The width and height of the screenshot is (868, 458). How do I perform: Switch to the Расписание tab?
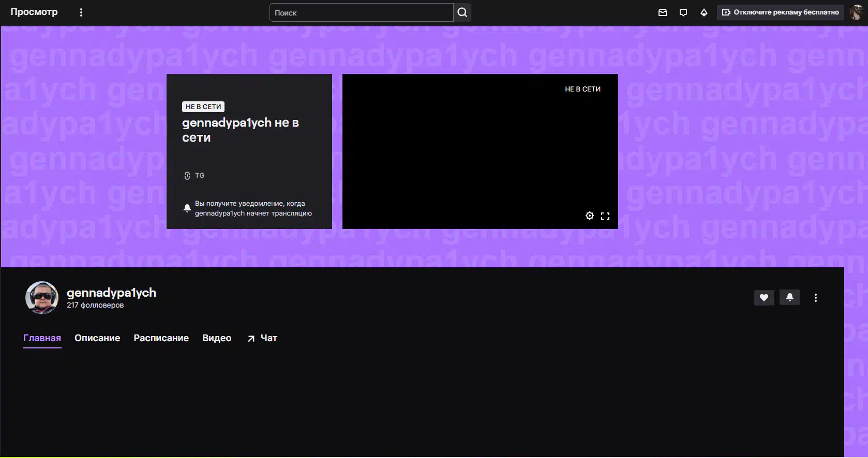click(x=161, y=338)
